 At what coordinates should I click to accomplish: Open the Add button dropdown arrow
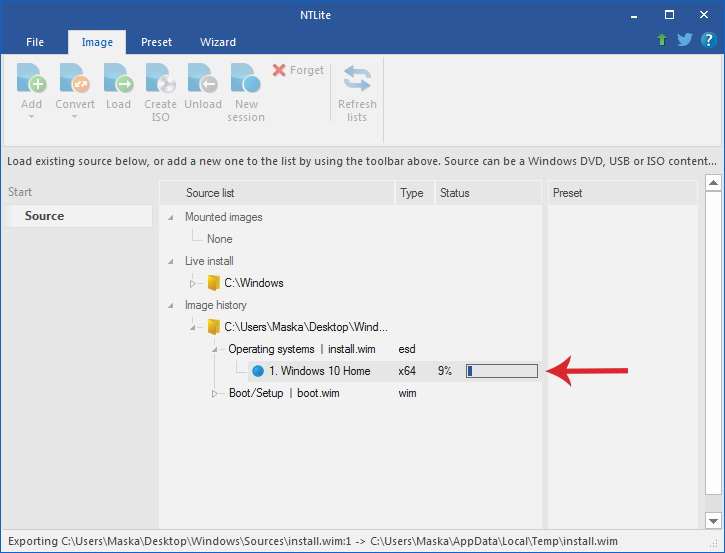tap(31, 117)
